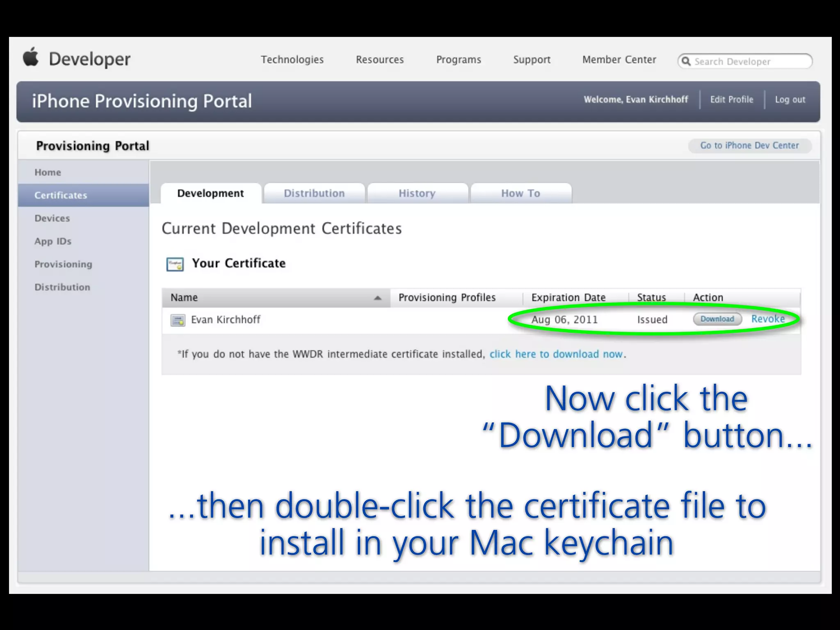
Task: Click the search magnifier icon
Action: (x=686, y=62)
